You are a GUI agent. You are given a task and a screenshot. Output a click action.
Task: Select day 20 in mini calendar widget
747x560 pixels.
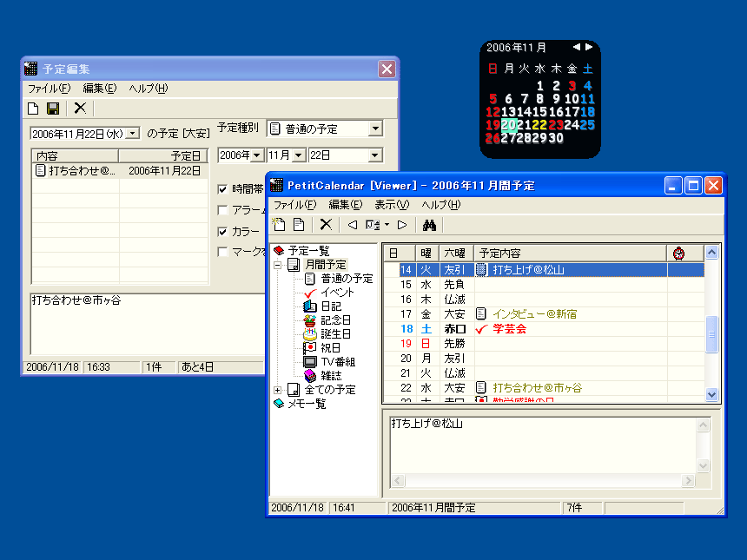509,125
